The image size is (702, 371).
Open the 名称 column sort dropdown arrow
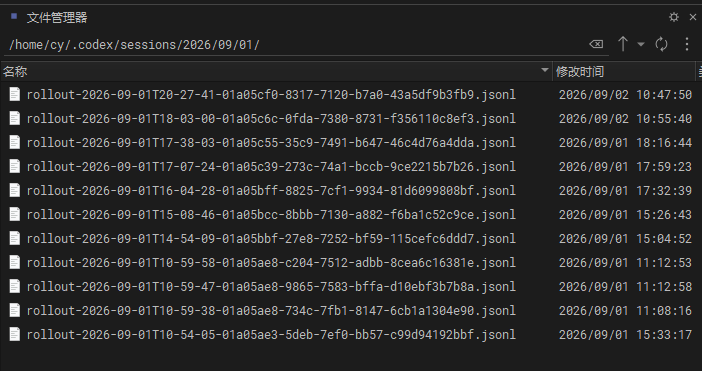(545, 70)
